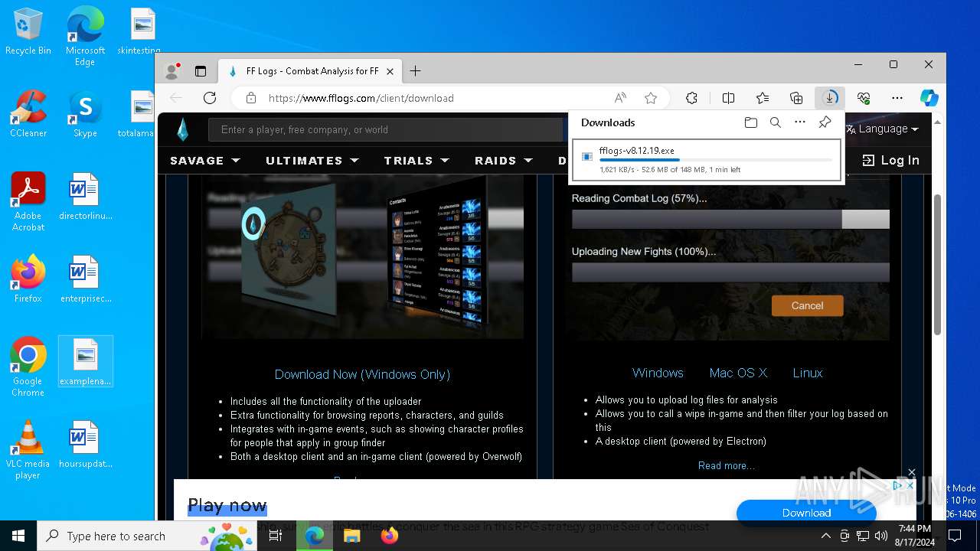The image size is (980, 551).
Task: Pin the Downloads panel
Action: (x=825, y=122)
